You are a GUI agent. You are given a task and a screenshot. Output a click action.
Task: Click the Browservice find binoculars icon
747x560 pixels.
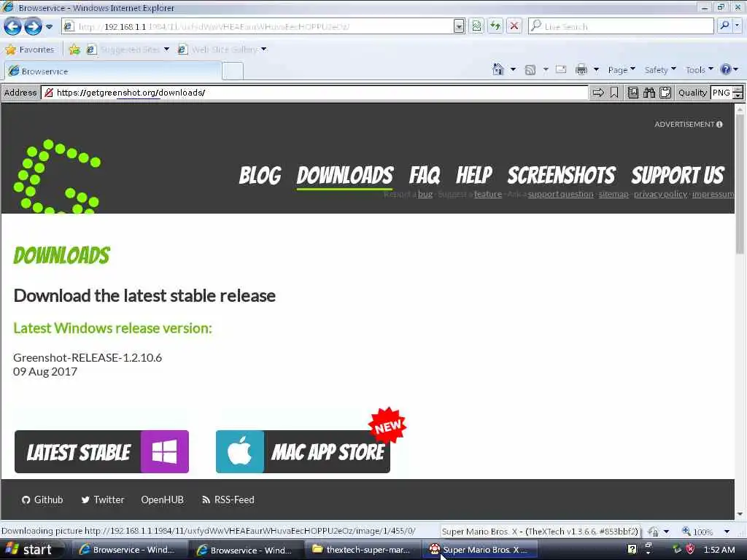pos(649,93)
